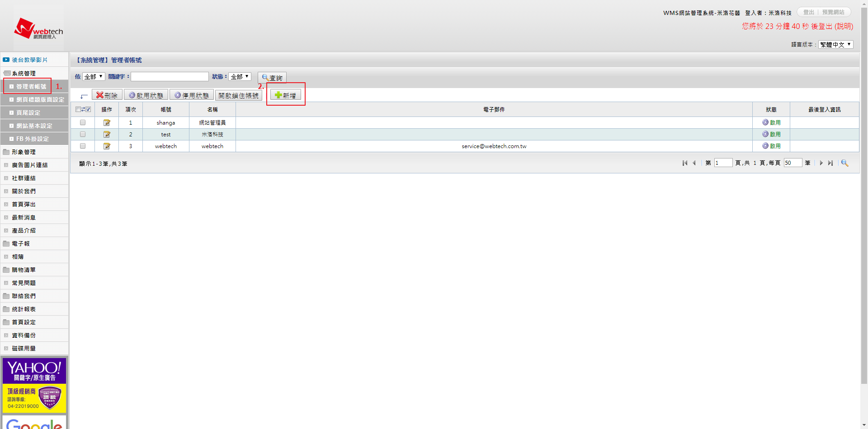This screenshot has width=868, height=429.
Task: Click the enabled status icon for test account
Action: coord(765,134)
